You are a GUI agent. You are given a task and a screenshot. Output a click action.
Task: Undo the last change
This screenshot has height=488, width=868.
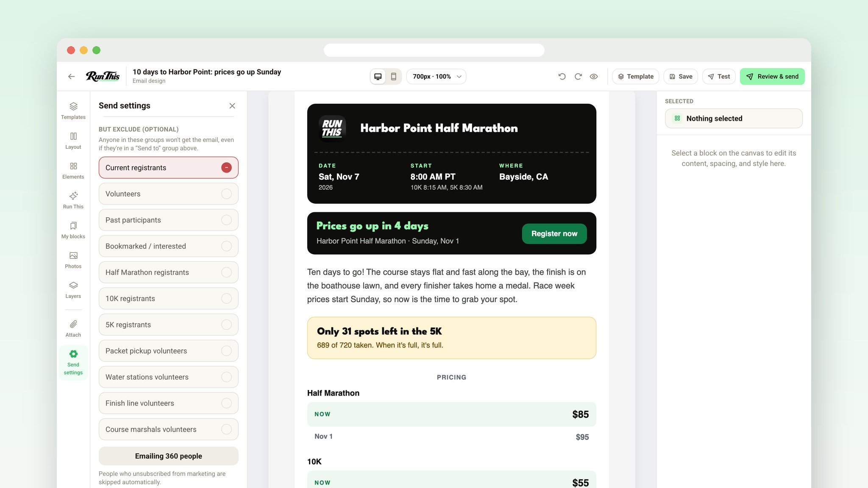point(562,77)
